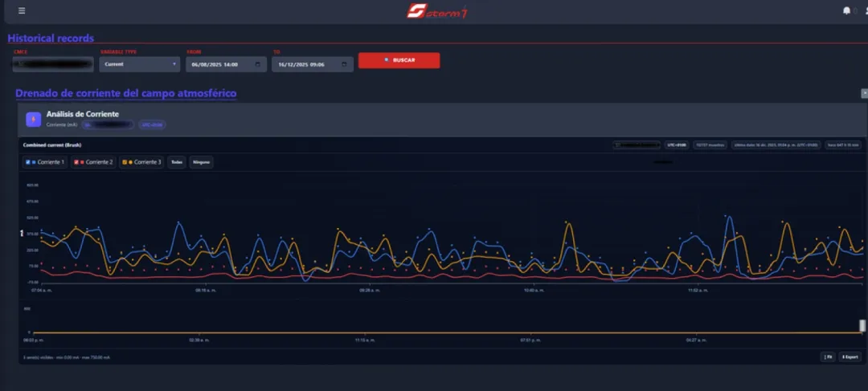Image resolution: width=868 pixels, height=391 pixels.
Task: Click the CMCE input field
Action: point(53,64)
